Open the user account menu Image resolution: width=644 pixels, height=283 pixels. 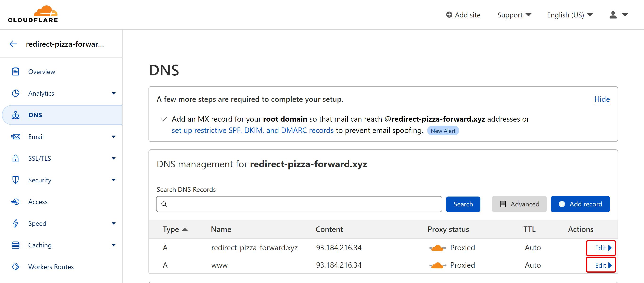click(618, 15)
